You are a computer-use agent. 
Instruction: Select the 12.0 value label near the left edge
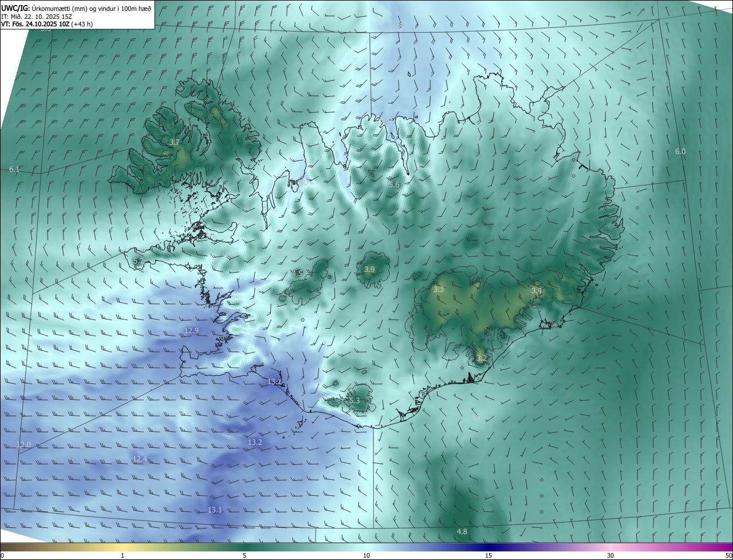(x=24, y=444)
